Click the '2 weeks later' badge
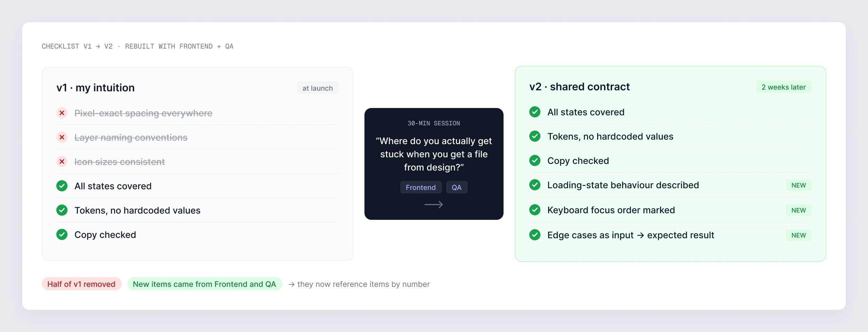 coord(783,87)
